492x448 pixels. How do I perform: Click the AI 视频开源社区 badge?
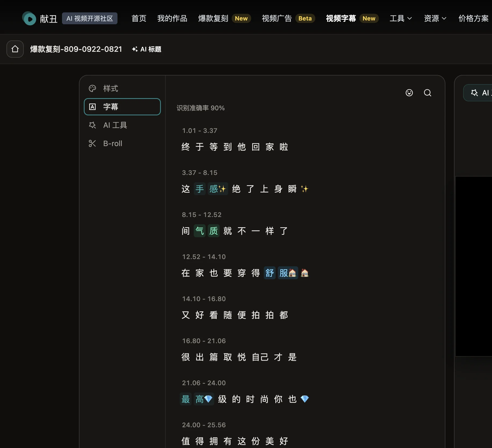pyautogui.click(x=90, y=18)
